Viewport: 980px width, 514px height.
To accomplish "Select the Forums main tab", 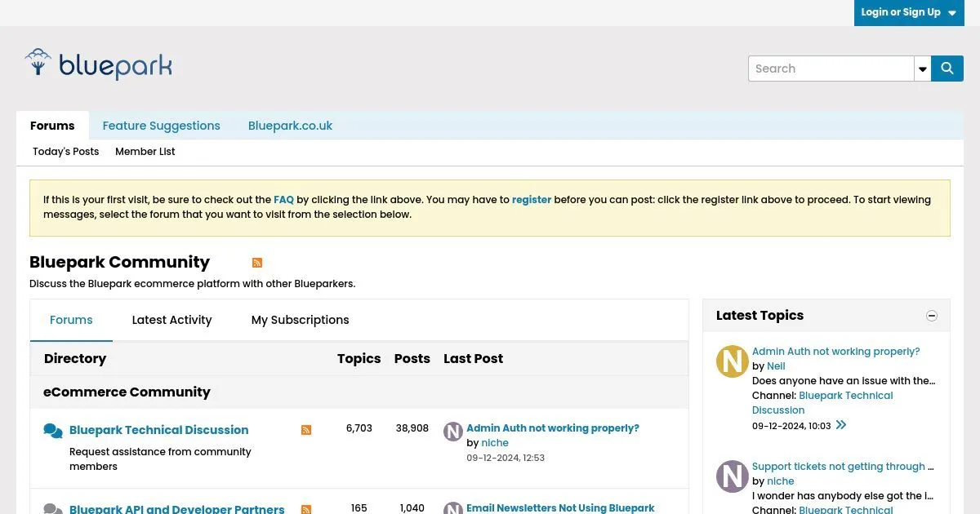I will click(52, 126).
